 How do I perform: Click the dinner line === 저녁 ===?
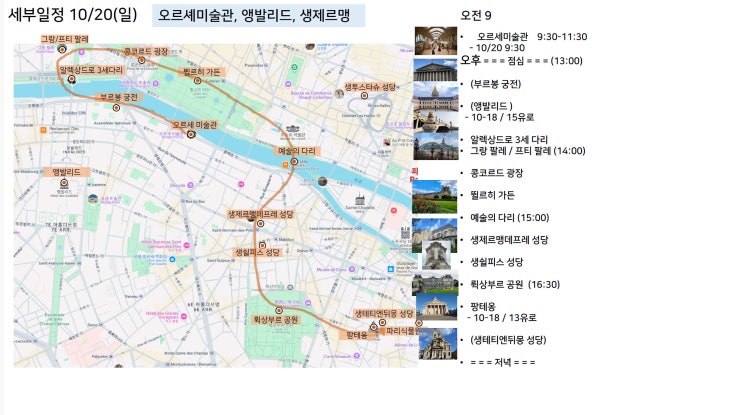pos(503,362)
